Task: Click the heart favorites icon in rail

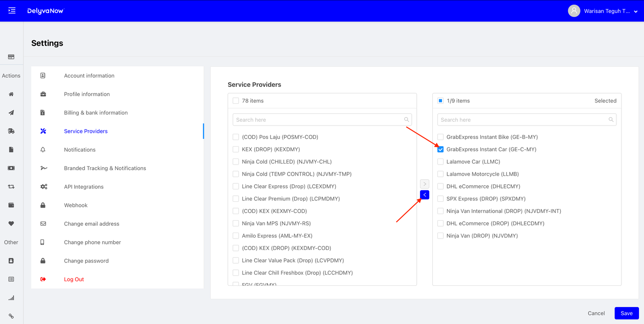Action: [x=11, y=224]
